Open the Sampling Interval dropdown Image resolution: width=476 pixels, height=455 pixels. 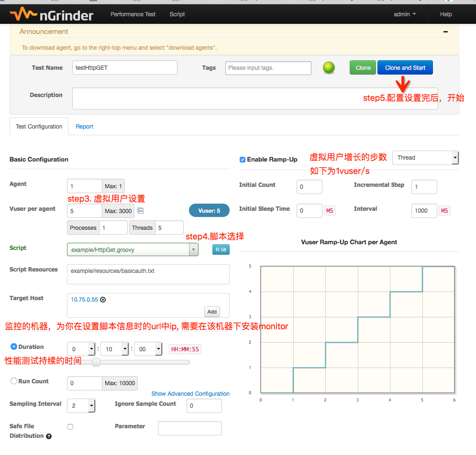81,406
